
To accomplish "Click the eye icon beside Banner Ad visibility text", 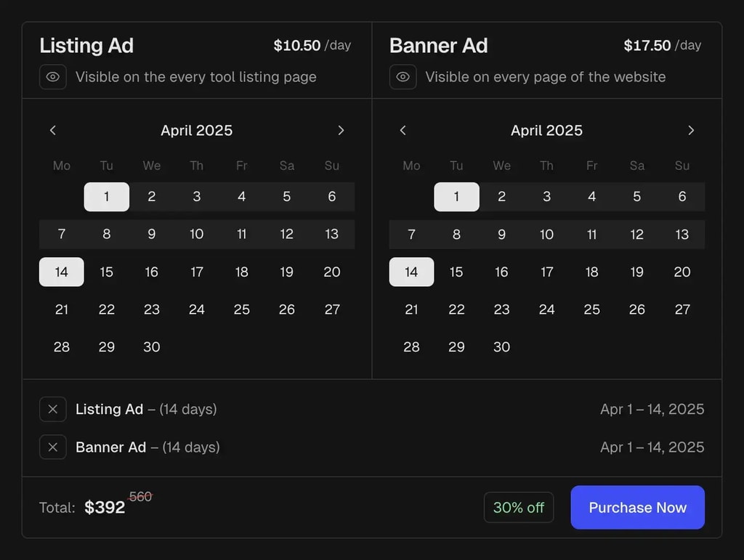I will pos(403,77).
